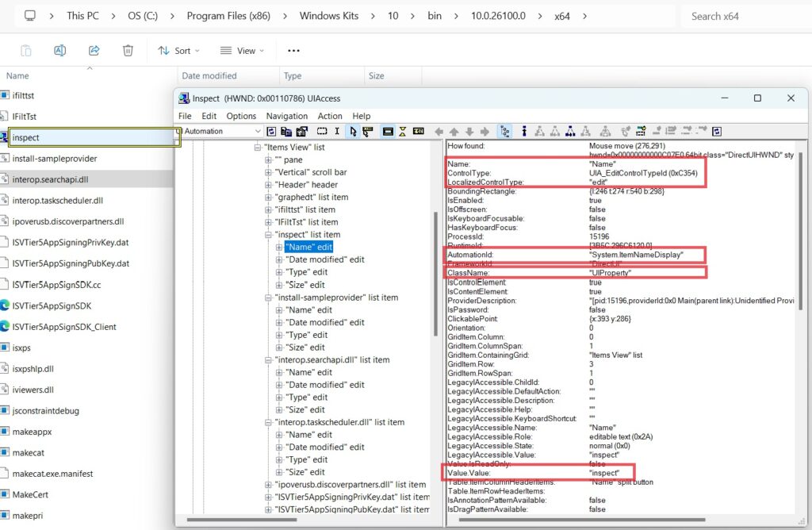The height and width of the screenshot is (530, 812).
Task: Click the Share icon in File Explorer toolbar
Action: tap(94, 50)
